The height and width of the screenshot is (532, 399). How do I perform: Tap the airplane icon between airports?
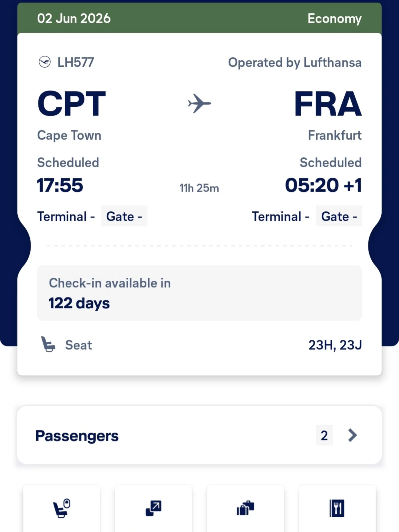pos(199,103)
